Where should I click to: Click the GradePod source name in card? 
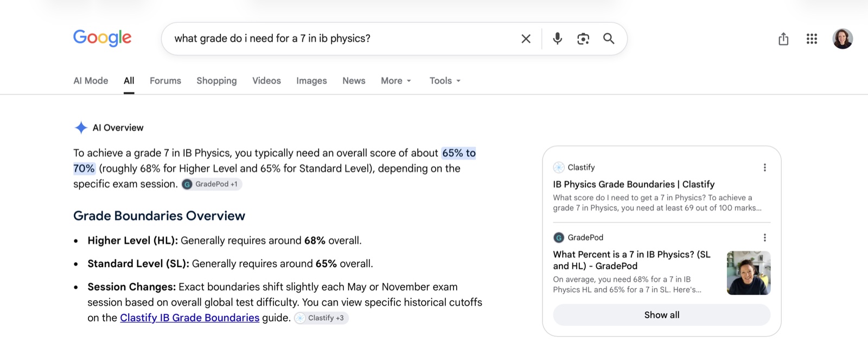(x=585, y=237)
